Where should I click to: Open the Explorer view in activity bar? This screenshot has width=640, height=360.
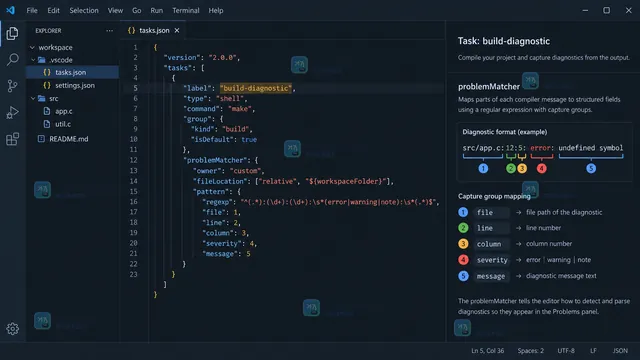coord(12,33)
